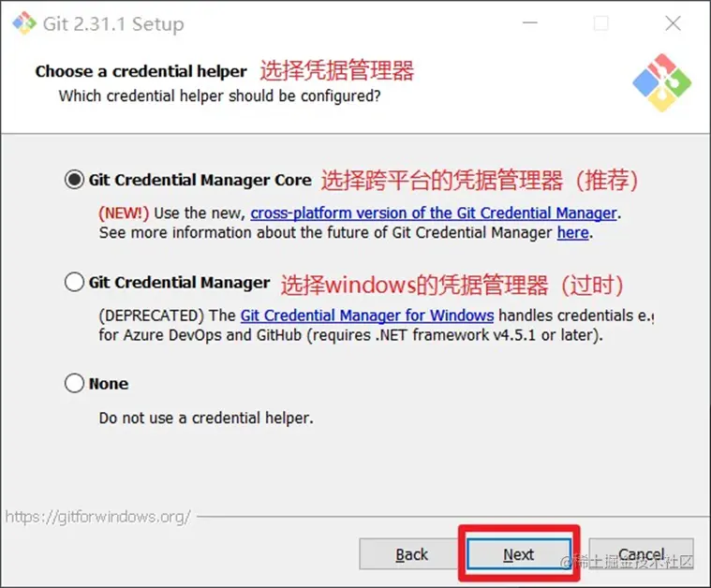
Task: Go to the previous step with Back
Action: point(411,554)
